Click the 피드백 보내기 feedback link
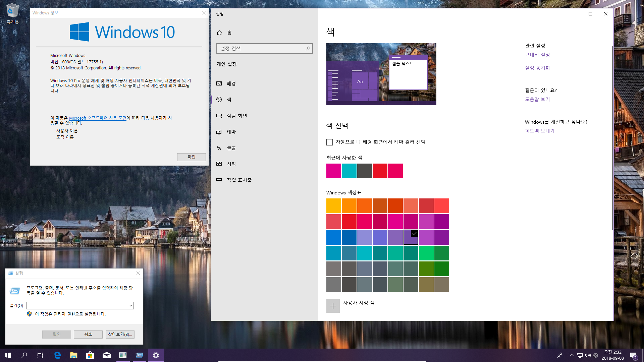 [540, 131]
